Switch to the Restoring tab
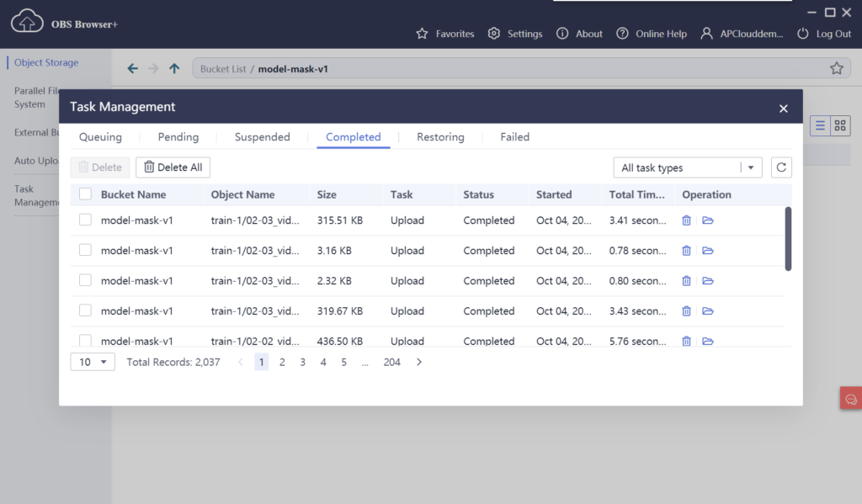This screenshot has width=862, height=504. [x=440, y=137]
